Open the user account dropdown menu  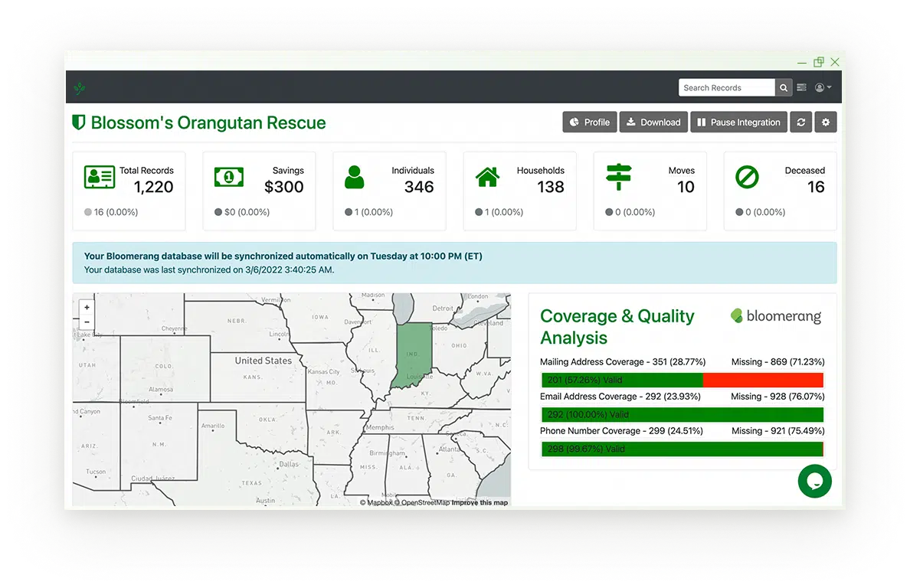pyautogui.click(x=823, y=87)
